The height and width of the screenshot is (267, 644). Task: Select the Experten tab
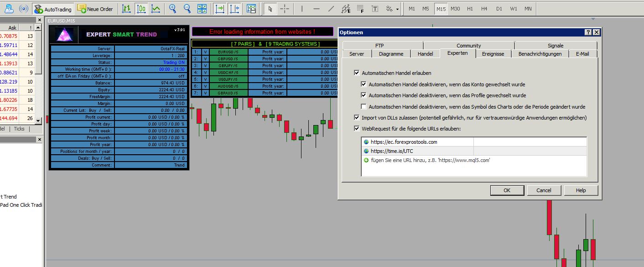click(x=457, y=53)
